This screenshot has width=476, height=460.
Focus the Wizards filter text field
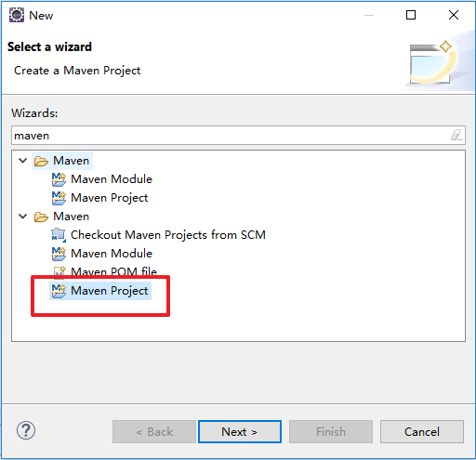[x=238, y=135]
